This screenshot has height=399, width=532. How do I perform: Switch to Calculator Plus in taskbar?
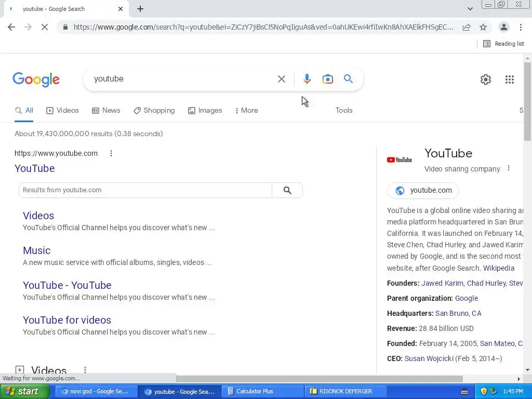point(262,392)
